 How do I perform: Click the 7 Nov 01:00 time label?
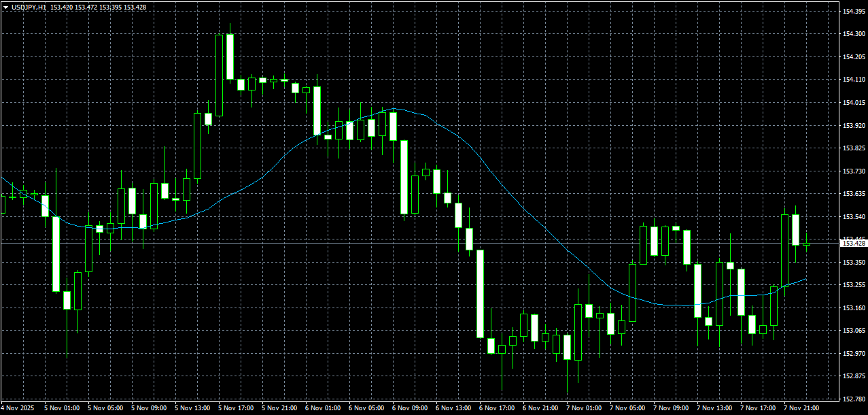pos(585,408)
